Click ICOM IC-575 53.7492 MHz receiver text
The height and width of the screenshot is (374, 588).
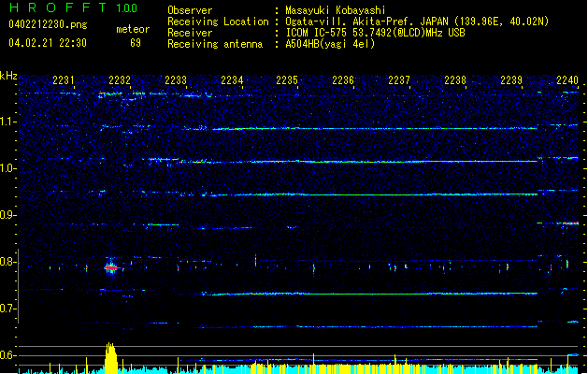(376, 33)
